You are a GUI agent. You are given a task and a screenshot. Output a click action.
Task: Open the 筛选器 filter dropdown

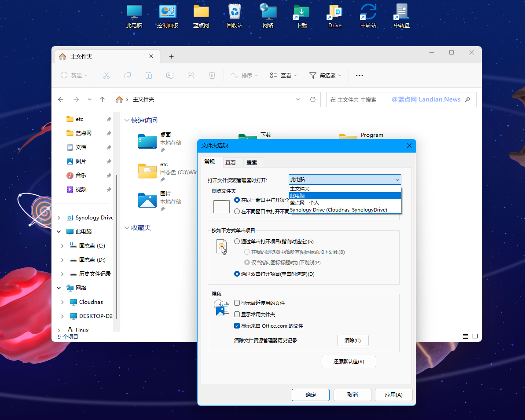click(x=325, y=75)
